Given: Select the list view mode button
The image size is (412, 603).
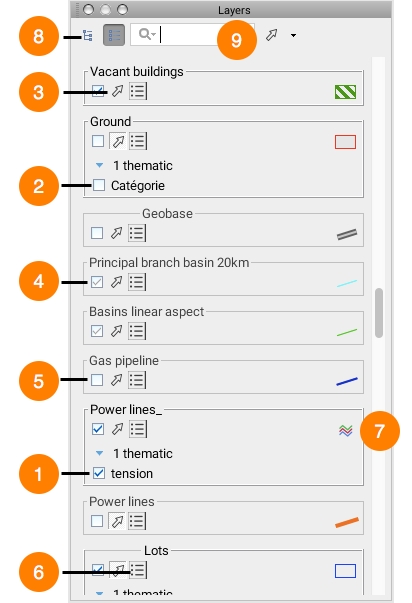Looking at the screenshot, I should point(114,35).
